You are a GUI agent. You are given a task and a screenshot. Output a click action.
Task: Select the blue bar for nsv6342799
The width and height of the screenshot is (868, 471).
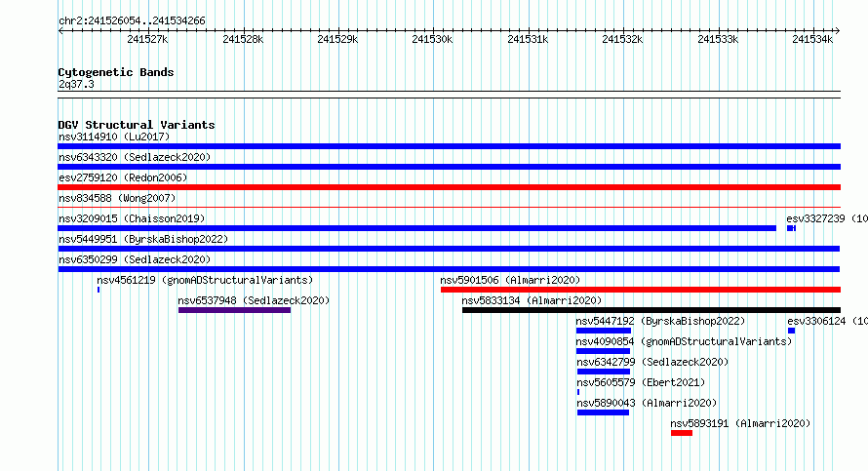604,372
